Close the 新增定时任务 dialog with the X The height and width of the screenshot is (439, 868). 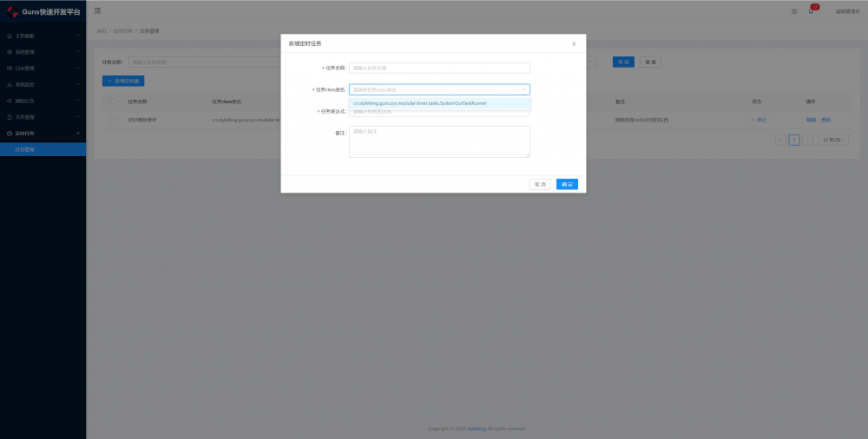pyautogui.click(x=574, y=43)
